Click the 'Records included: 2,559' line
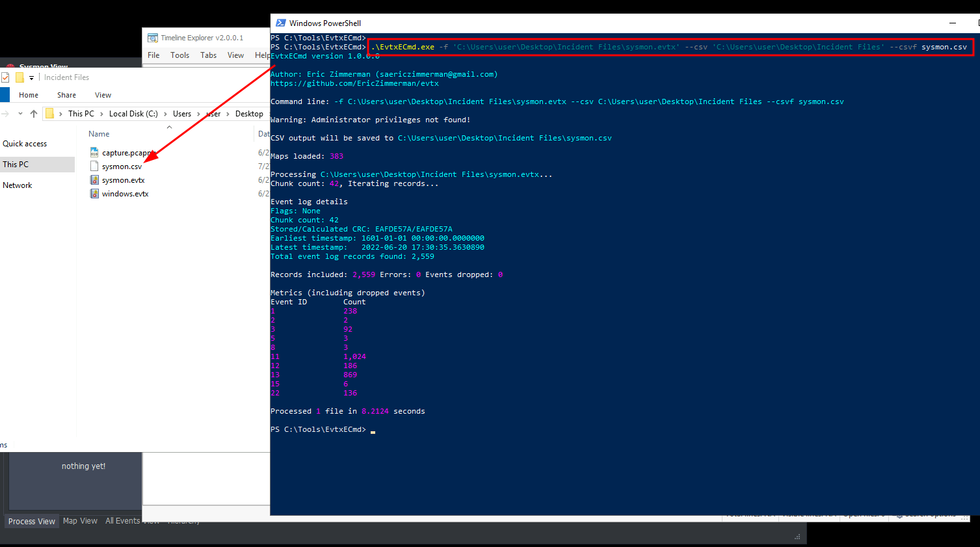Screen dimensions: 980x547 (x=386, y=274)
